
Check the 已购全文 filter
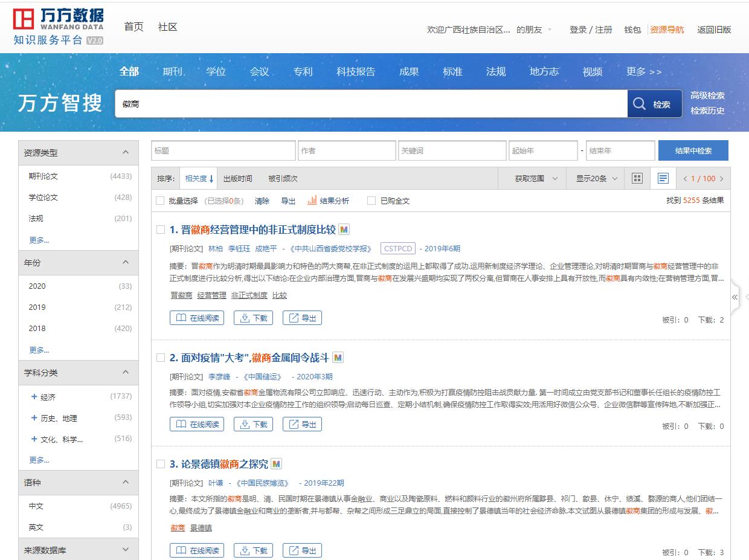point(371,201)
